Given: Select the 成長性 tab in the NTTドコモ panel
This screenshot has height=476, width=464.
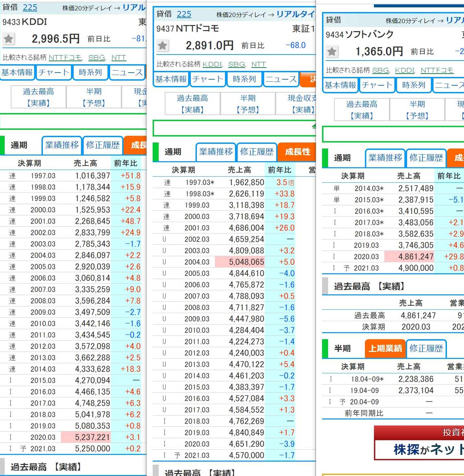Looking at the screenshot, I should [x=297, y=152].
